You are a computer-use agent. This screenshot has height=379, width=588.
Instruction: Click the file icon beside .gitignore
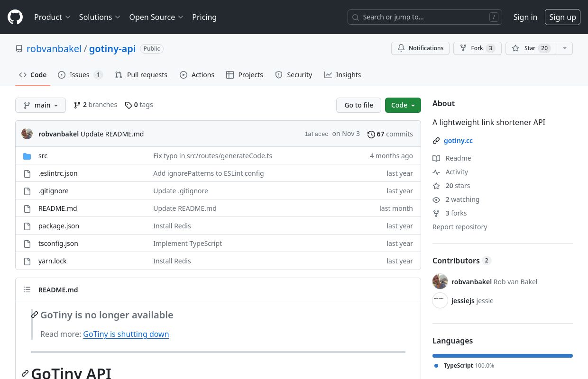coord(27,191)
